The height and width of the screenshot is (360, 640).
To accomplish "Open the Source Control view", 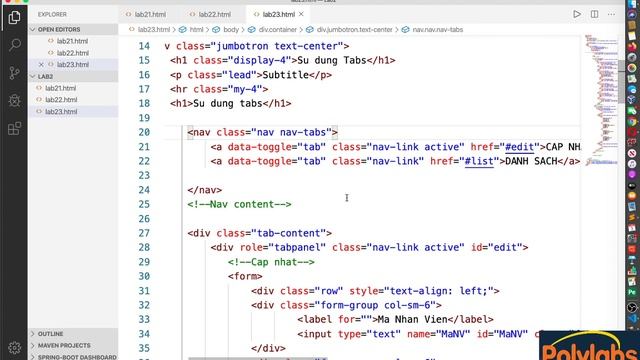I will [x=14, y=73].
